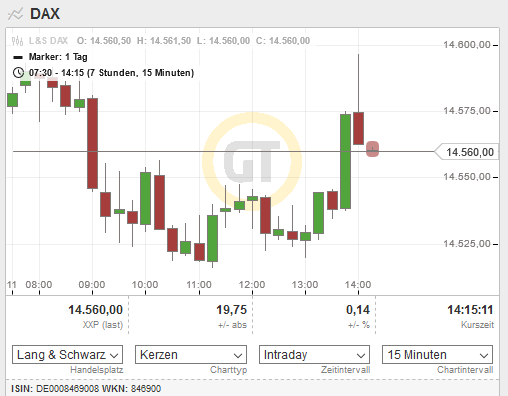Click the 12:00 time axis label

252,285
